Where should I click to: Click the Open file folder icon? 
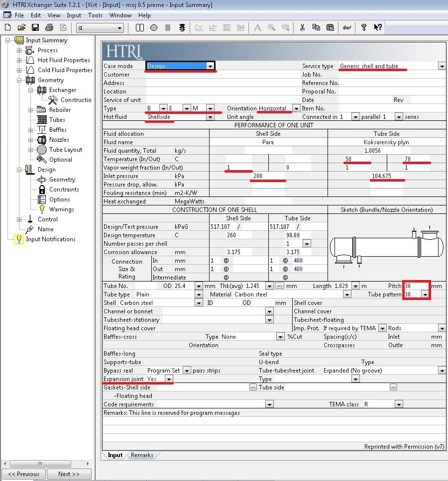pos(21,28)
